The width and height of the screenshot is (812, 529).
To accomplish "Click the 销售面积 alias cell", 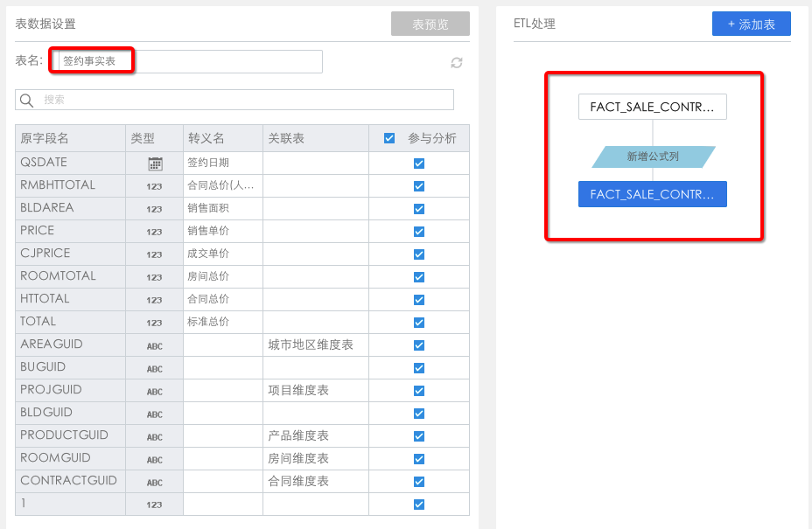I will point(223,209).
